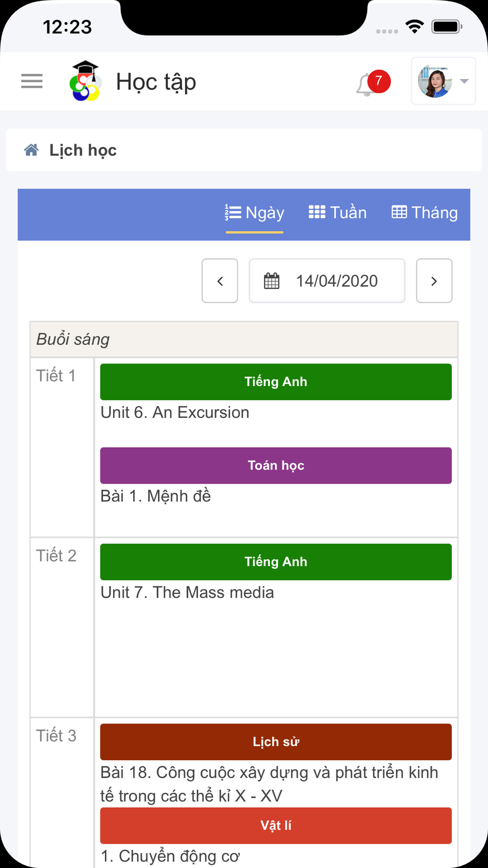This screenshot has width=488, height=868.
Task: Go to previous day with left chevron
Action: 220,281
